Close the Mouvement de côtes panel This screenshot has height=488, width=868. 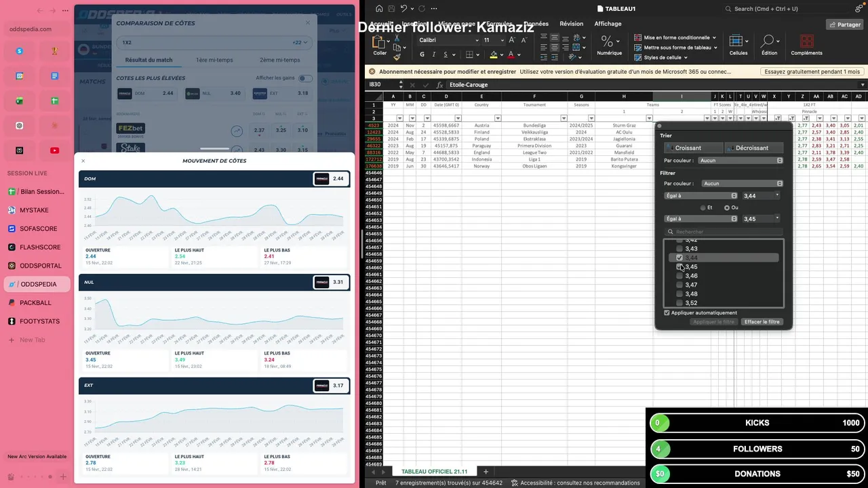tap(83, 161)
